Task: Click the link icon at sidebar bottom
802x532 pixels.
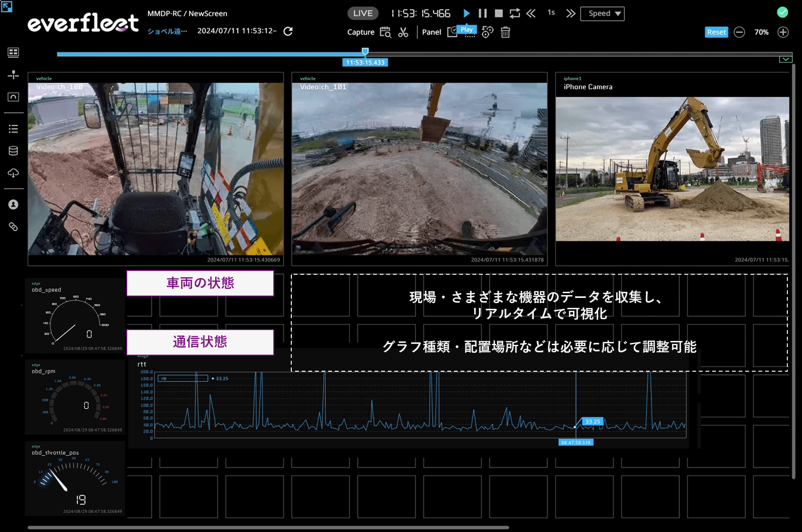Action: (13, 227)
